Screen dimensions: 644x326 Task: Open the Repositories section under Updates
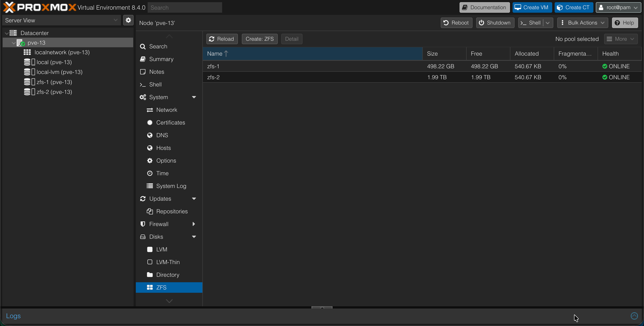172,211
